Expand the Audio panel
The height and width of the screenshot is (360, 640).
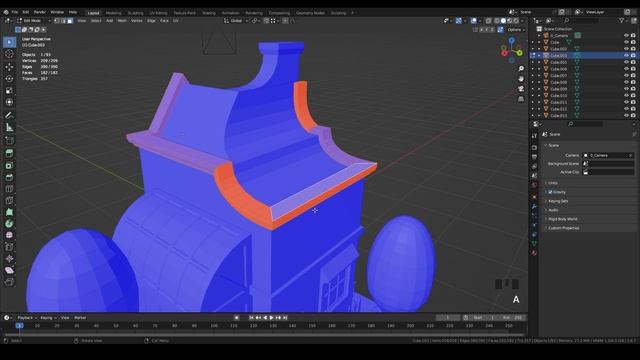coord(553,210)
